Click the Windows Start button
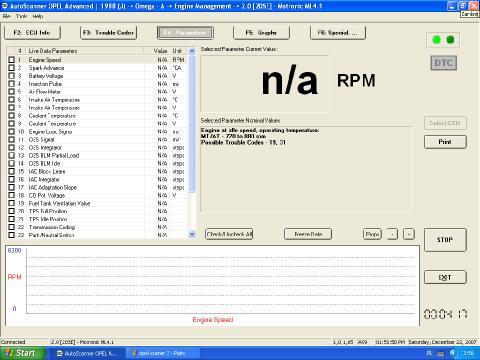480x360 pixels. click(22, 353)
